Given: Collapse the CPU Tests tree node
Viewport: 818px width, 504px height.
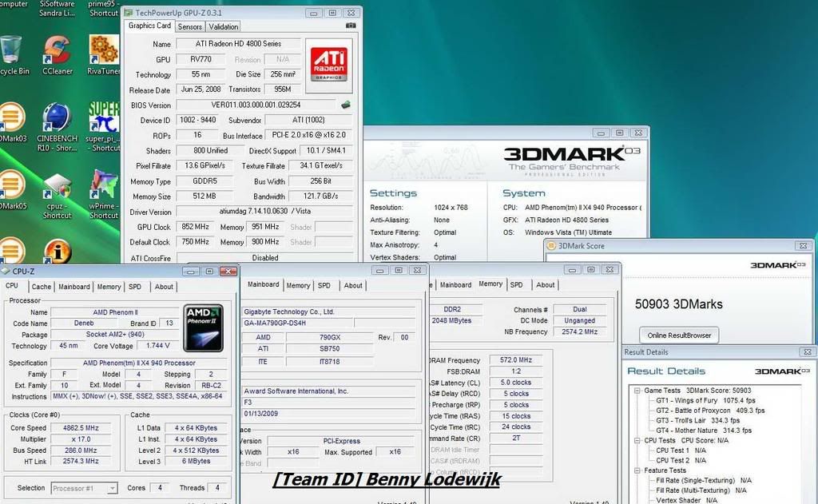Looking at the screenshot, I should tap(637, 440).
